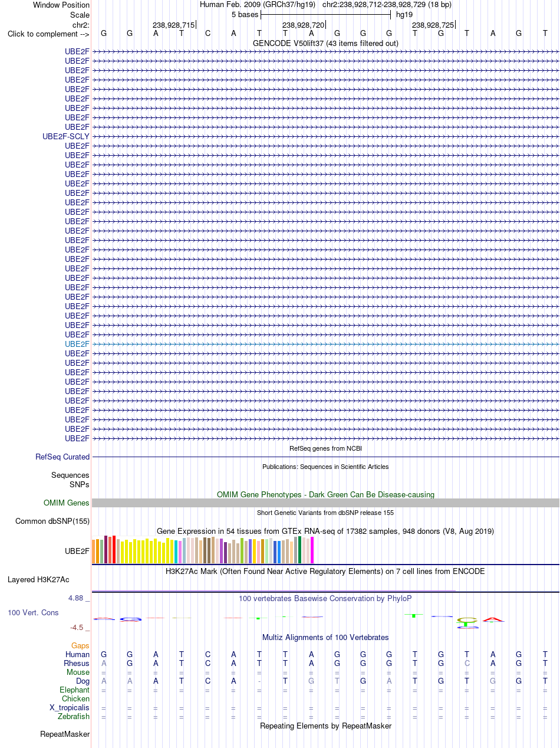Select the UBE2F-SCLY transcript label
This screenshot has width=560, height=748.
[x=66, y=136]
